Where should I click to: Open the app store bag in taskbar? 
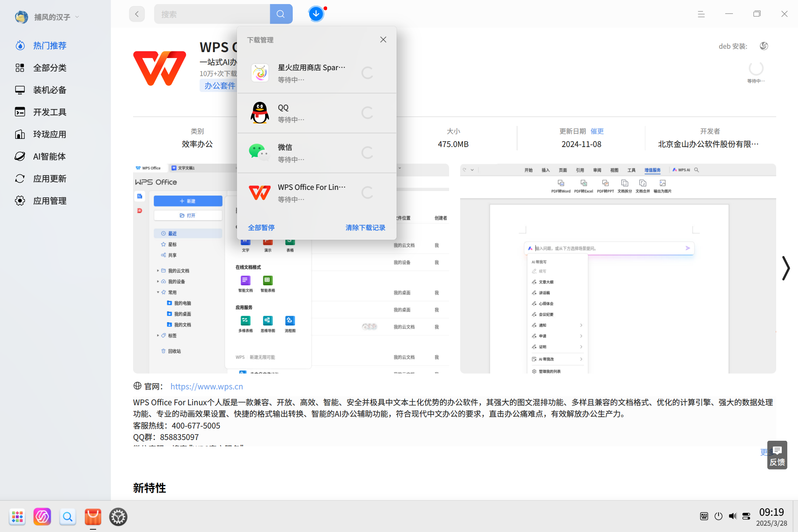(x=93, y=516)
